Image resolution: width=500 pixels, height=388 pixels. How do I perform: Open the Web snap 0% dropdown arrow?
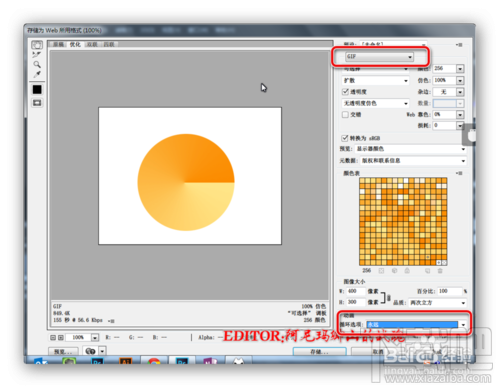pos(460,115)
